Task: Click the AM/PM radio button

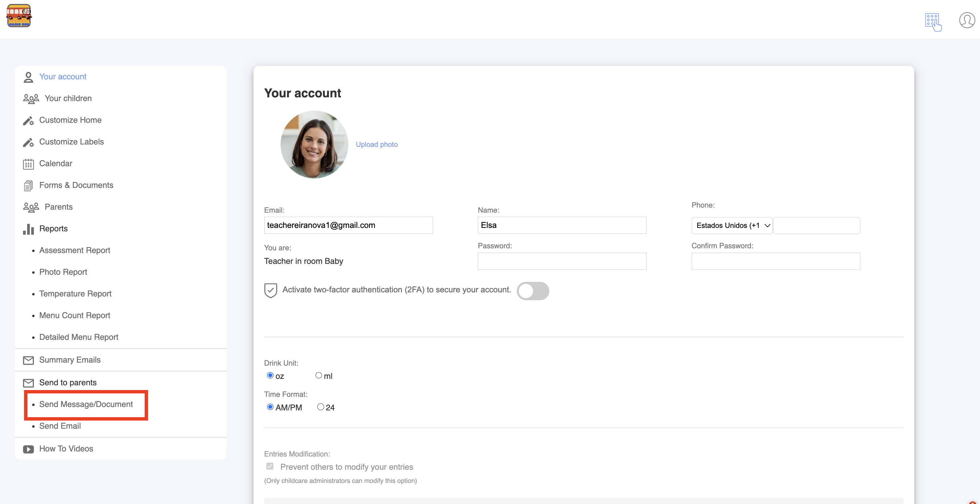Action: point(270,407)
